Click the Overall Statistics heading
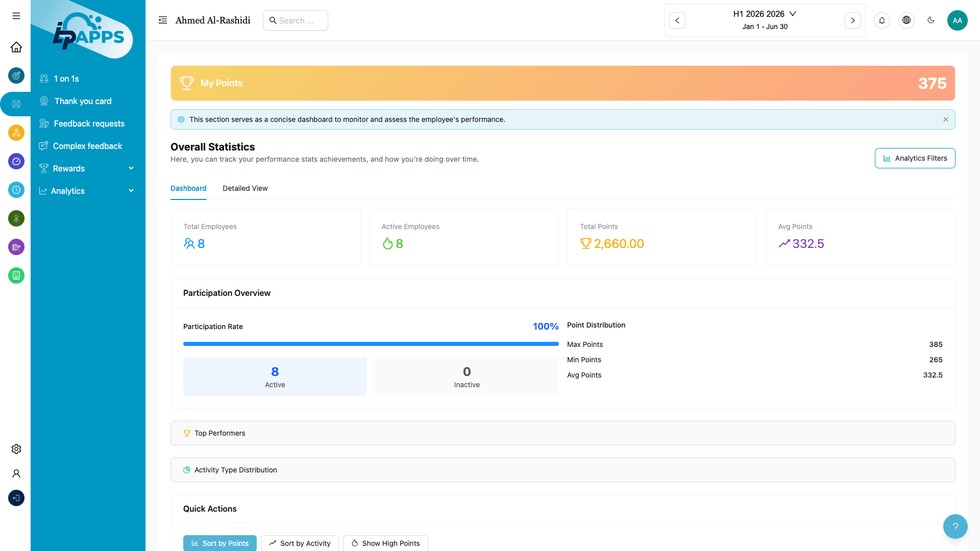 213,147
